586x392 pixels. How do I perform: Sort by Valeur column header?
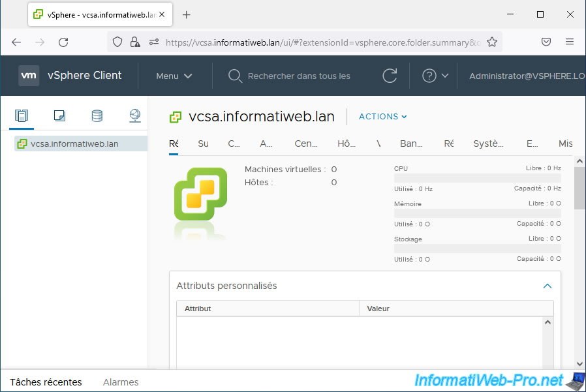[456, 309]
